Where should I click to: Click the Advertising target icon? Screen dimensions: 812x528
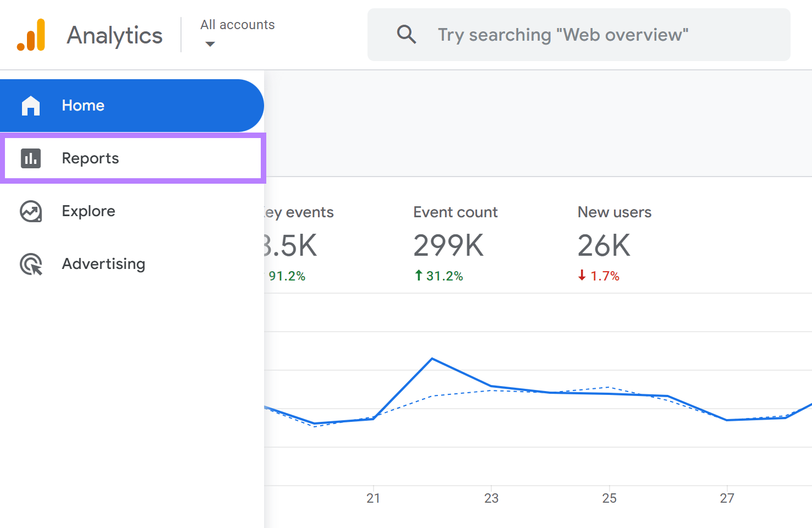pyautogui.click(x=31, y=263)
